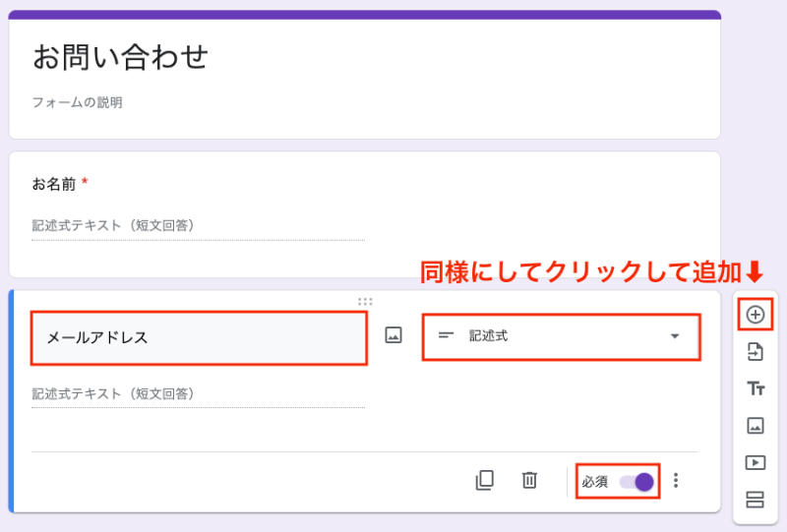Image resolution: width=787 pixels, height=532 pixels.
Task: Open the 記述式 question type dropdown
Action: (x=561, y=336)
